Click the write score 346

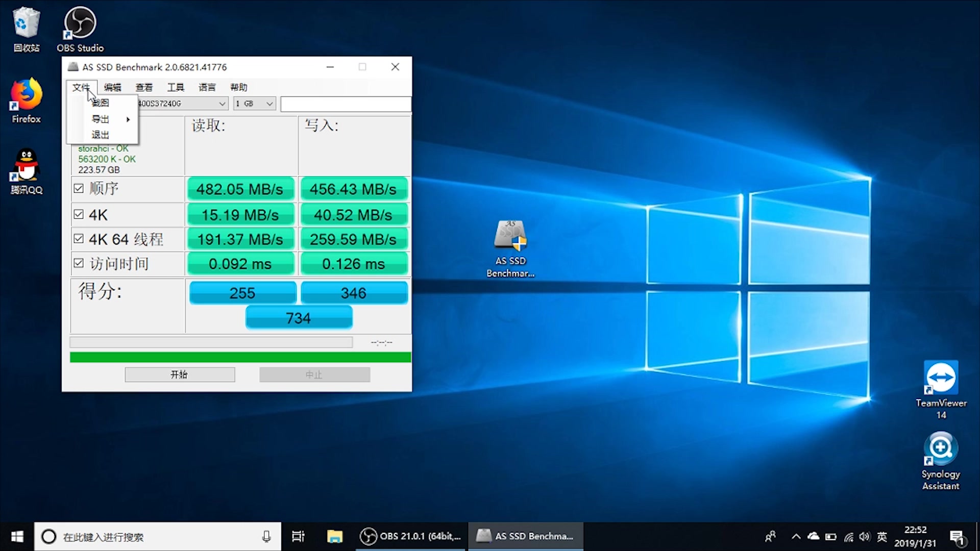(354, 293)
